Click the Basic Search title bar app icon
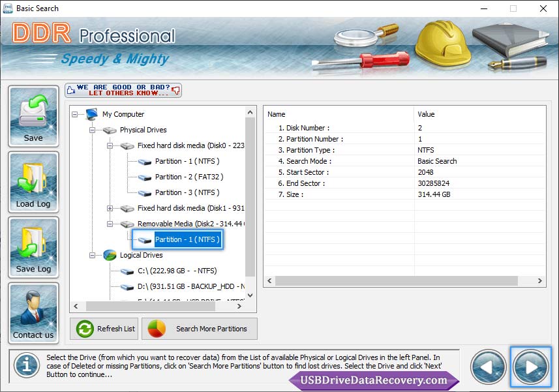The height and width of the screenshot is (392, 559). click(x=7, y=8)
